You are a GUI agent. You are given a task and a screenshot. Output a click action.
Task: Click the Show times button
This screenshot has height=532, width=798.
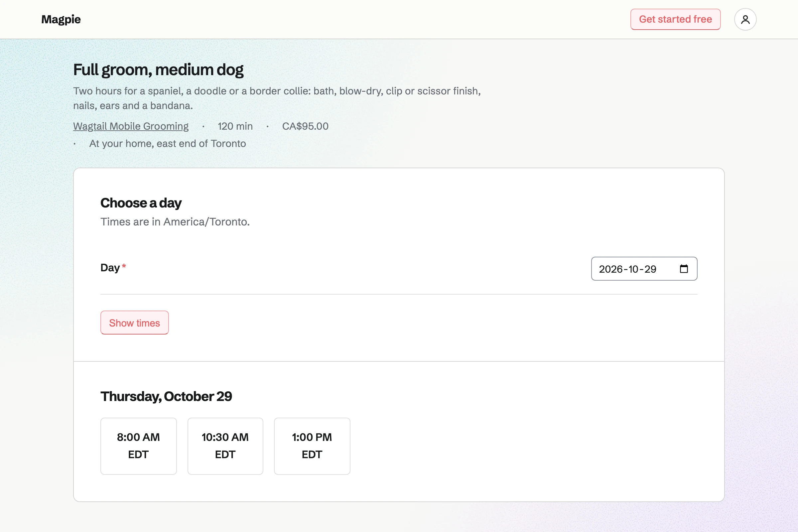pyautogui.click(x=134, y=323)
